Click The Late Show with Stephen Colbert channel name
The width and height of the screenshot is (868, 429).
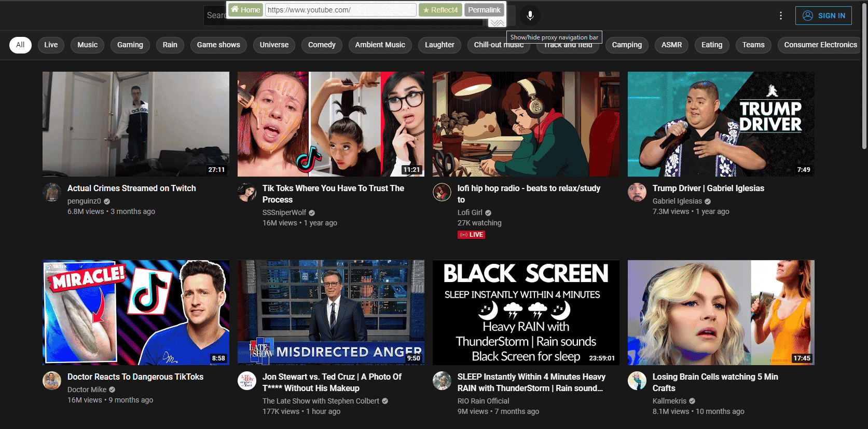(321, 401)
